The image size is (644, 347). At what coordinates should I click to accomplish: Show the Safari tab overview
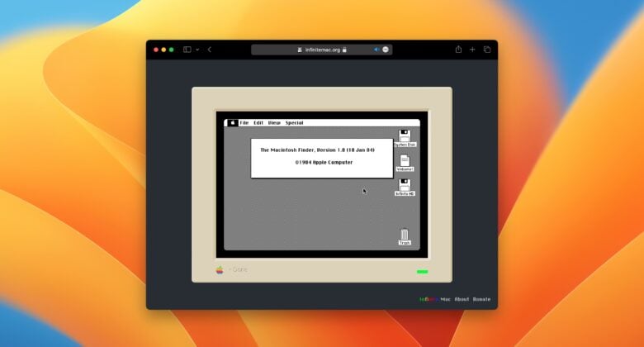486,50
